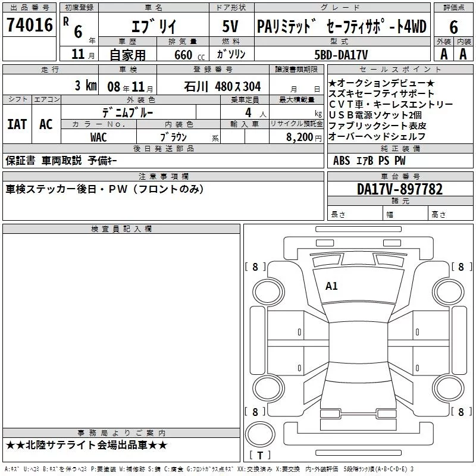Click the 初度登録 header
The image size is (476, 476).
pyautogui.click(x=79, y=8)
